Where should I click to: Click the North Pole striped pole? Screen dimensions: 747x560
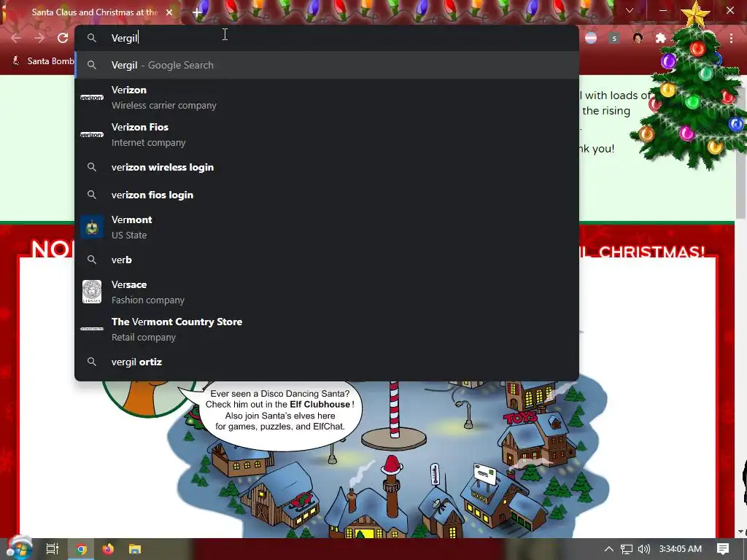394,408
